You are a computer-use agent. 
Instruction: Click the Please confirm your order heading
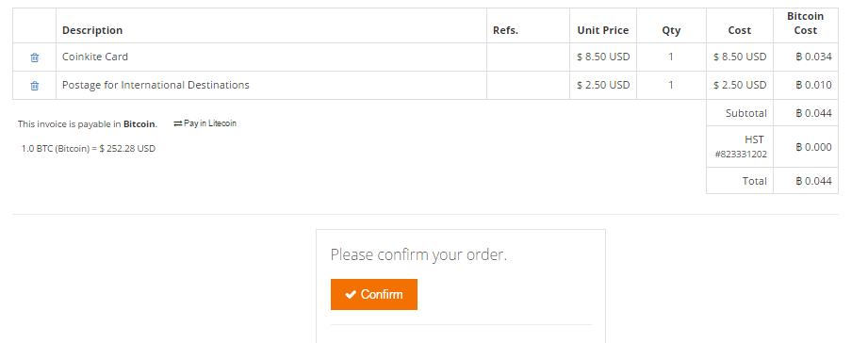[418, 255]
